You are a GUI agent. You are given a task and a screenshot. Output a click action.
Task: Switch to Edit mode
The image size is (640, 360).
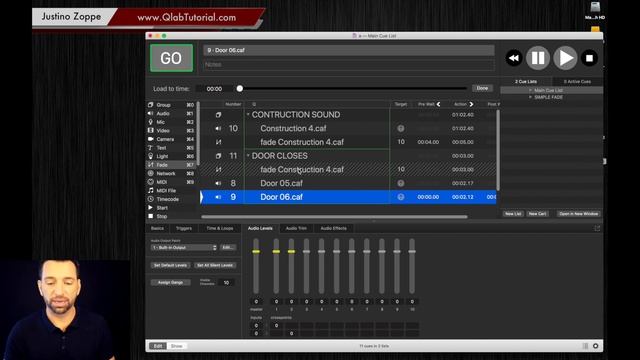(158, 346)
